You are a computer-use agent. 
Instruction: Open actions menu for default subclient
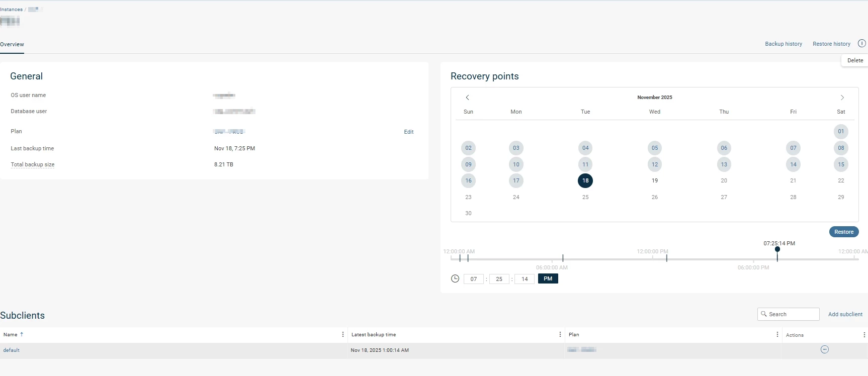825,350
